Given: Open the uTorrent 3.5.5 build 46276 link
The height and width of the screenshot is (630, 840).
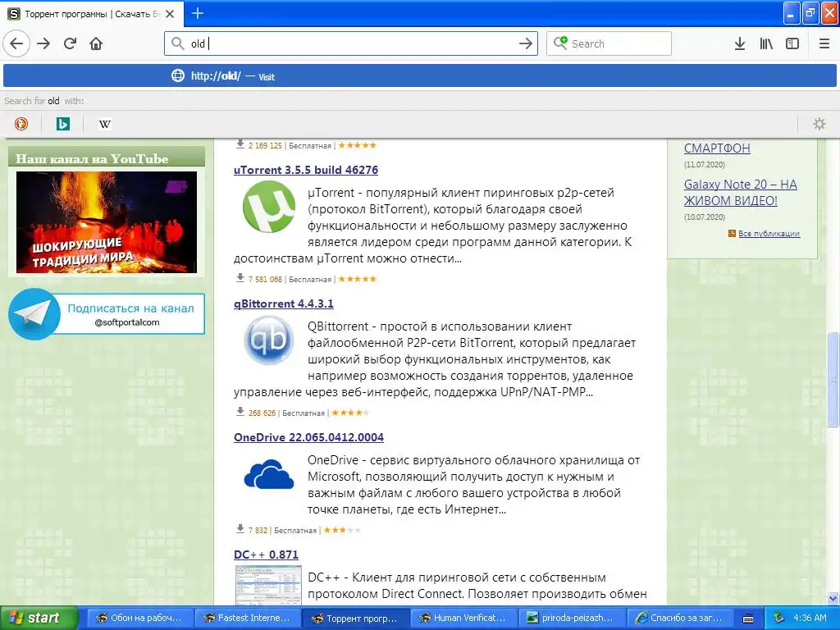Looking at the screenshot, I should pyautogui.click(x=306, y=170).
